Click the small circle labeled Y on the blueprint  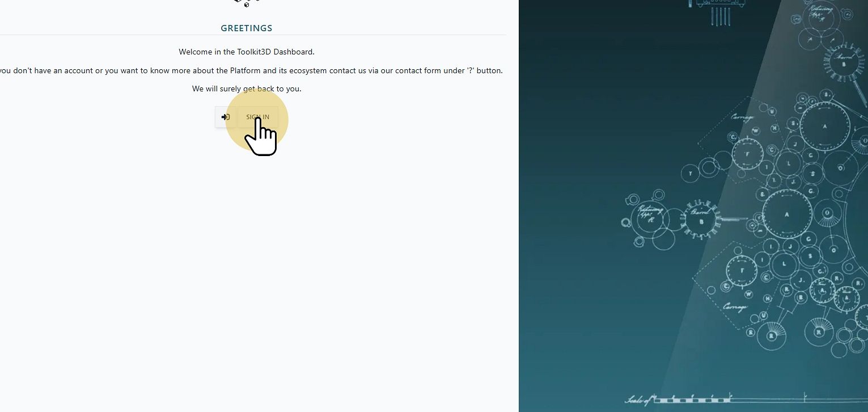(x=691, y=174)
